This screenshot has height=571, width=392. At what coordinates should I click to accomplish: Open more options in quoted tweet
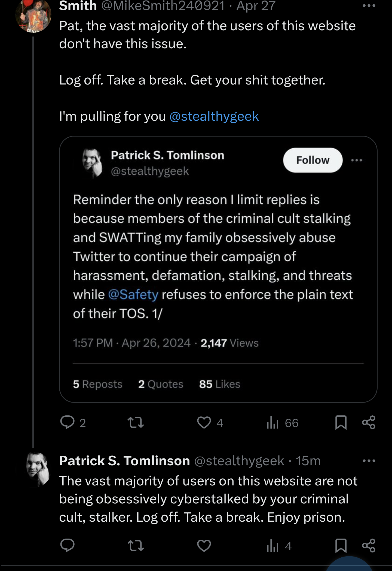(x=357, y=160)
